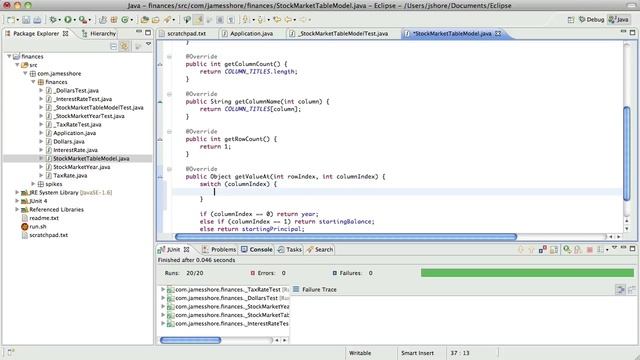Toggle Show Failures Only in JUnit view
640x360 pixels.
click(542, 249)
